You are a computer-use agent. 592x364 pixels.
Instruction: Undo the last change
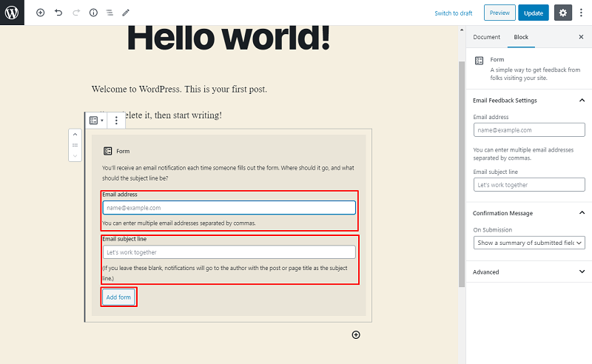pos(58,13)
